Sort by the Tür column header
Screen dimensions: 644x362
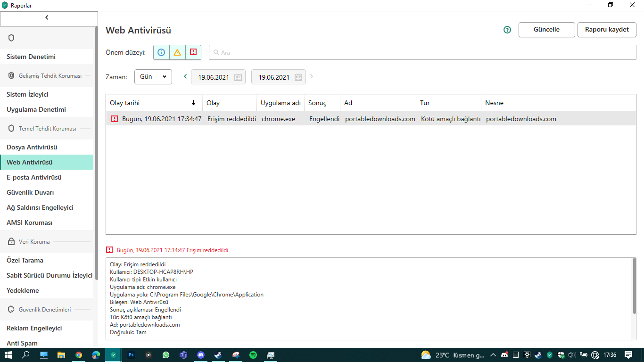pyautogui.click(x=449, y=103)
